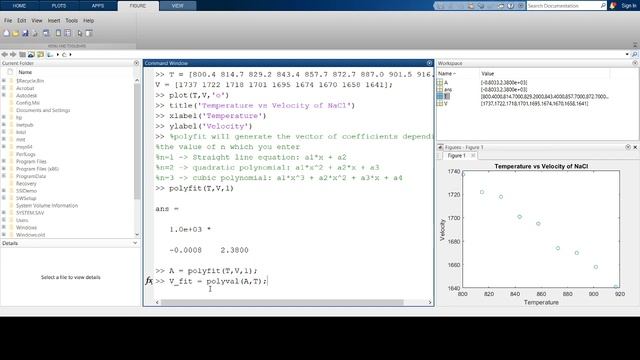Image resolution: width=640 pixels, height=360 pixels.
Task: Click the search magnifier in Search Documentation
Action: tap(603, 6)
